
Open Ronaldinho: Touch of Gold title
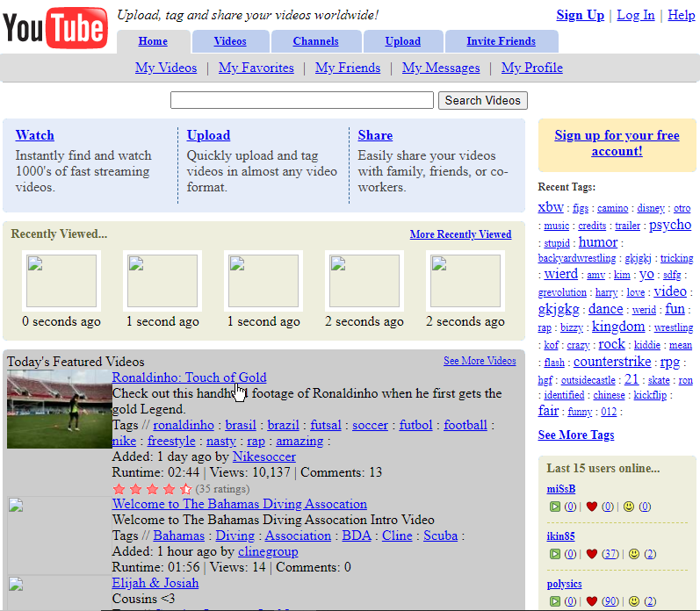pos(190,377)
